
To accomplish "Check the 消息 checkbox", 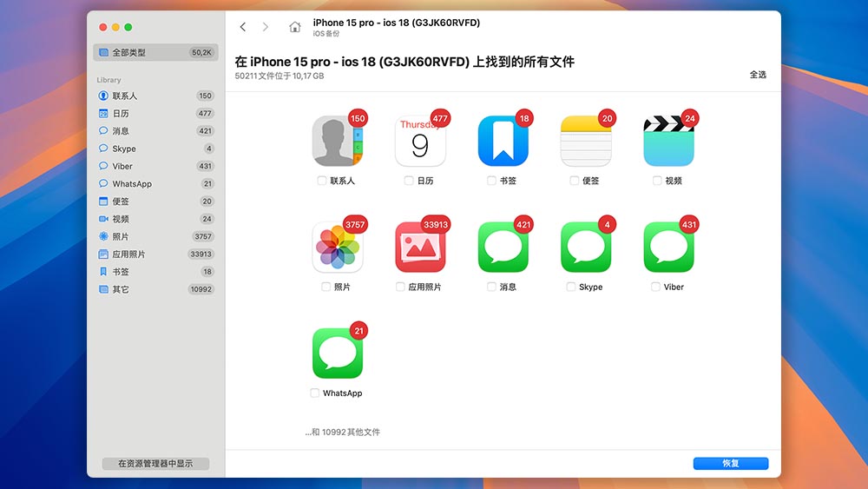I will point(491,287).
